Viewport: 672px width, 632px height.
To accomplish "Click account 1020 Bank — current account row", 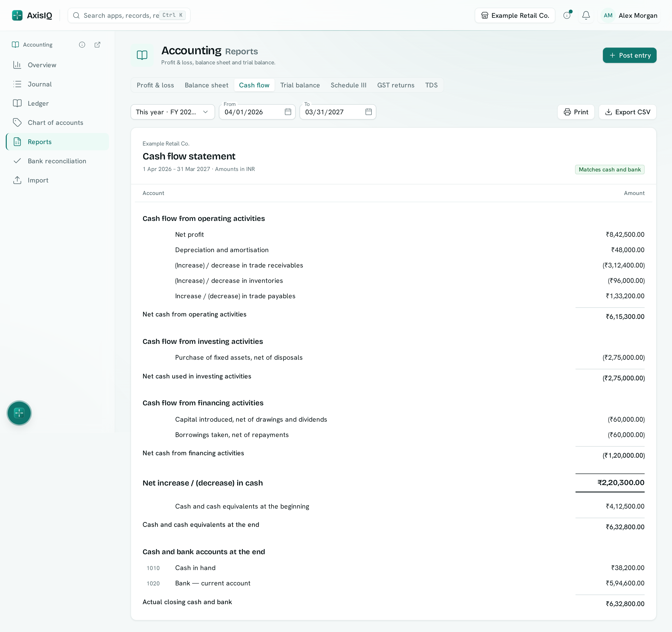I will tap(393, 583).
